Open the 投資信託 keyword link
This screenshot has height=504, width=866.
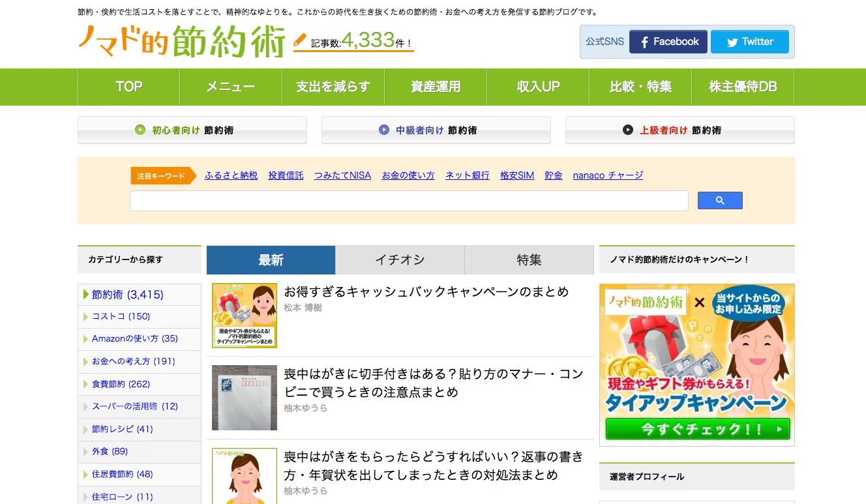coord(286,175)
